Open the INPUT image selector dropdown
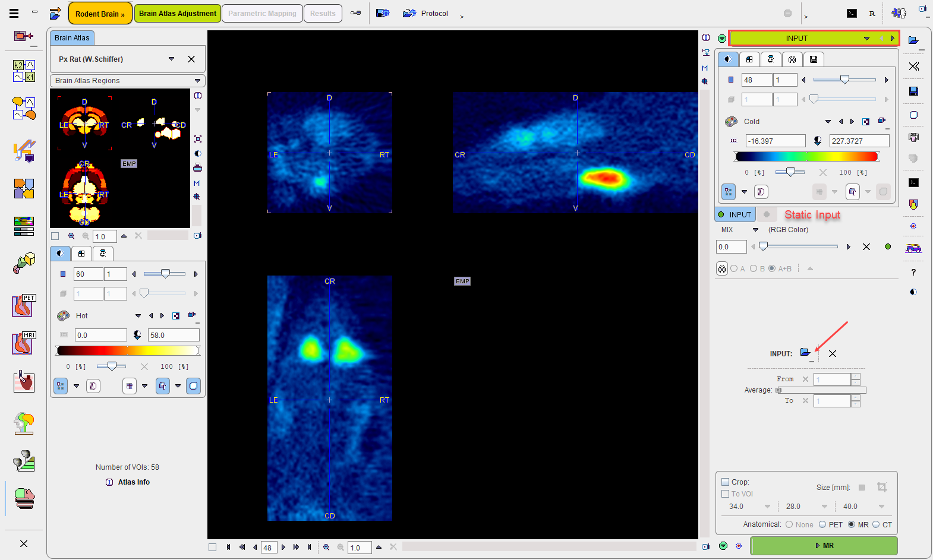 click(866, 38)
